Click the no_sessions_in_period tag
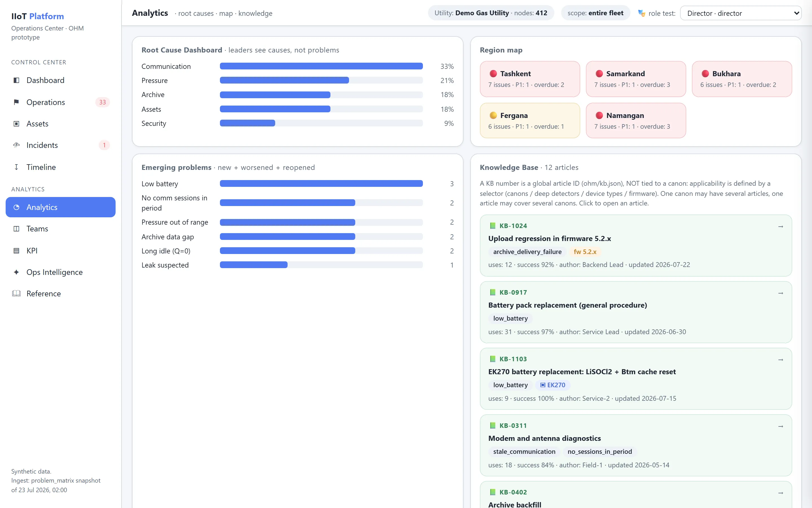The image size is (812, 508). click(600, 452)
